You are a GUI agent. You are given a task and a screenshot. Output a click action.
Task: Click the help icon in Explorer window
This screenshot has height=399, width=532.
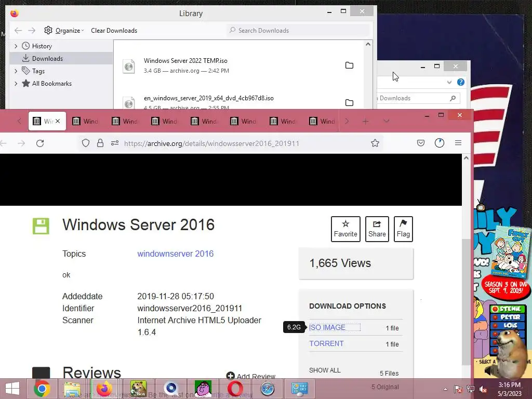coord(460,82)
